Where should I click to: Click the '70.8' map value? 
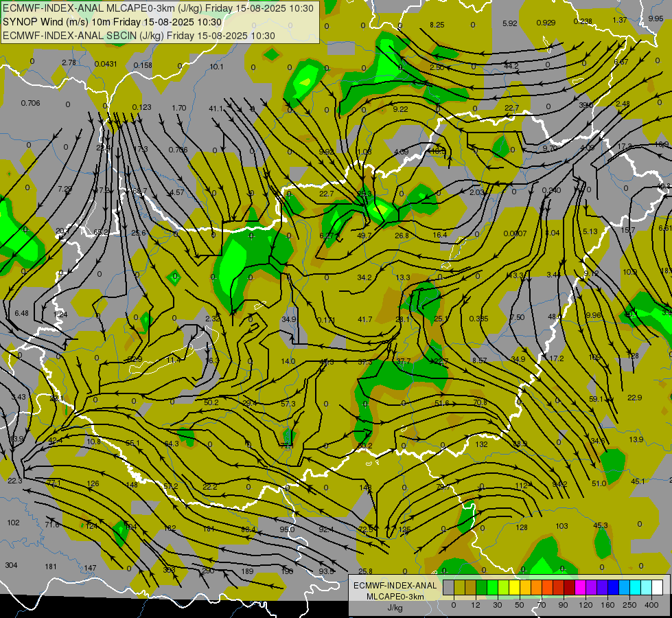click(480, 402)
